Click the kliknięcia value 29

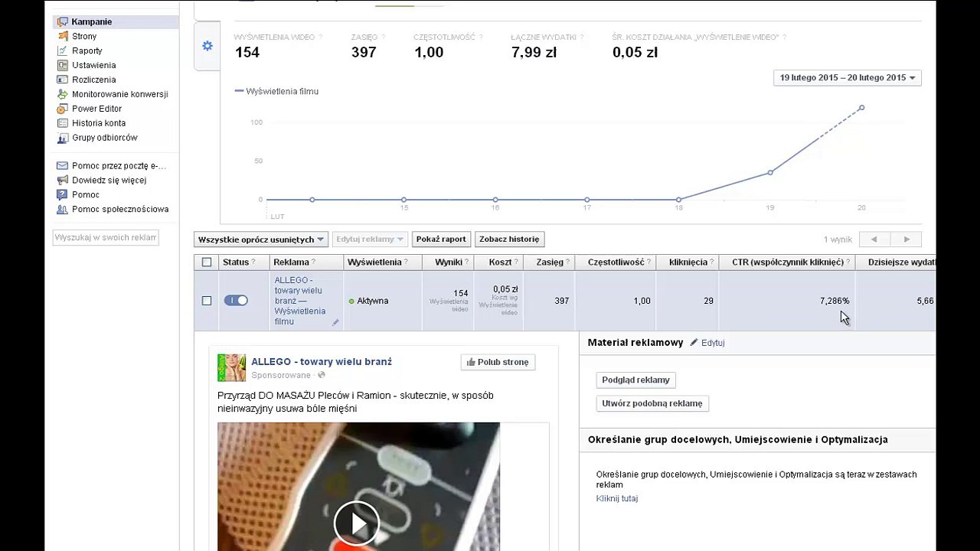tap(708, 302)
